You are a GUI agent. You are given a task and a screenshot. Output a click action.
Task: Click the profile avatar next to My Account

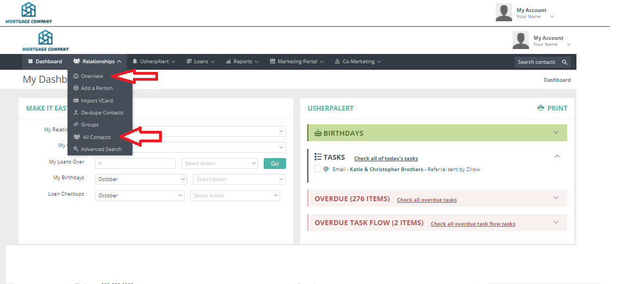[x=521, y=40]
